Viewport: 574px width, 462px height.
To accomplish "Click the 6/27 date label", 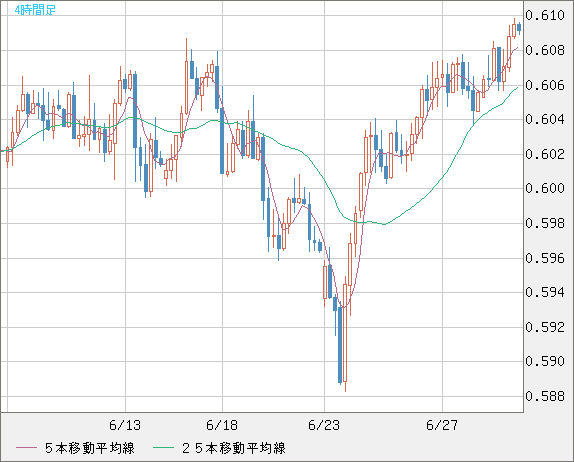I will click(442, 425).
